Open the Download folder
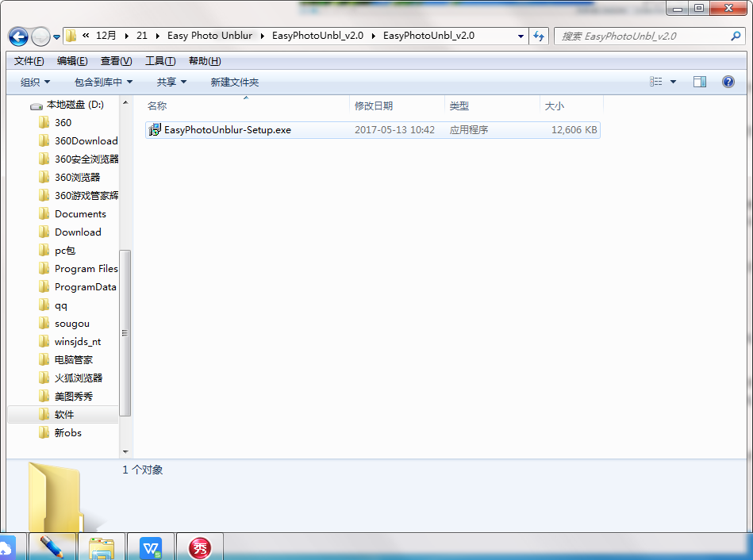Viewport: 753px width, 560px height. (70, 232)
